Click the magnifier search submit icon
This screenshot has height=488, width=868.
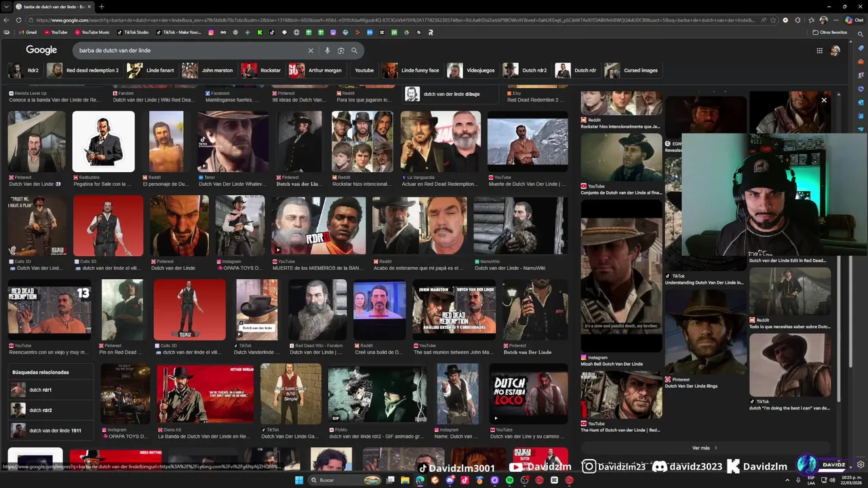(354, 50)
